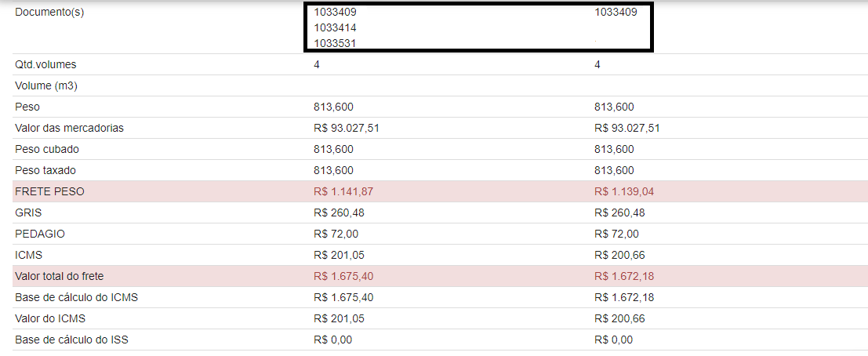Click document number 1033414
The image size is (868, 356).
tap(335, 28)
